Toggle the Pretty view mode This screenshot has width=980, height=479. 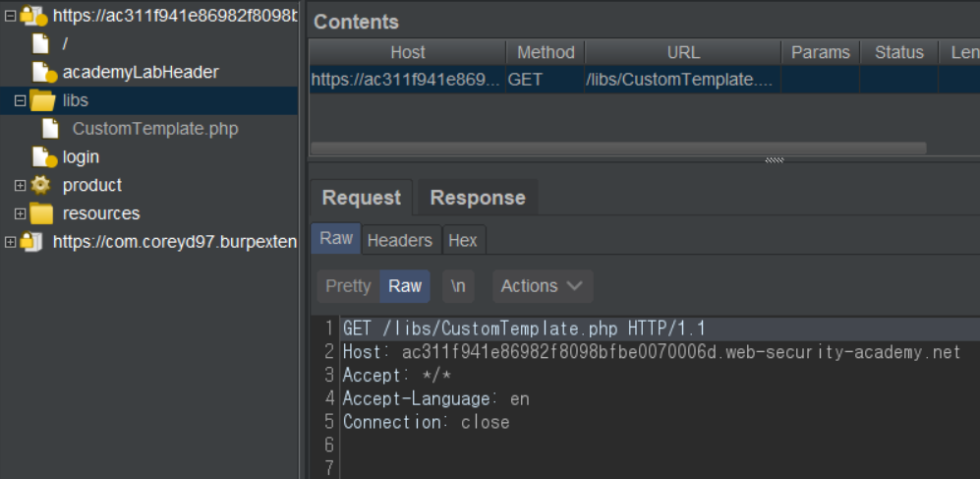point(348,286)
